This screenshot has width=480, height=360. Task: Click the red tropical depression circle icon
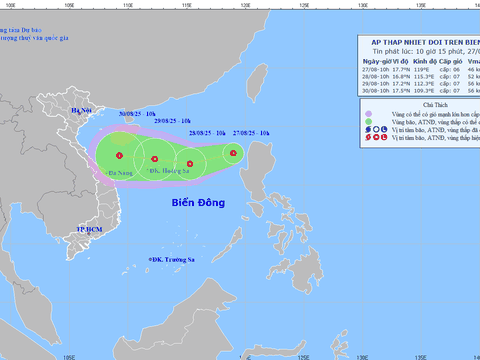(376, 137)
